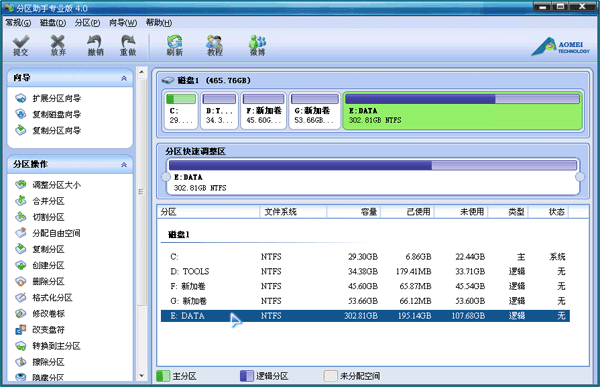Open the 磁盘(D) menu

(x=53, y=23)
